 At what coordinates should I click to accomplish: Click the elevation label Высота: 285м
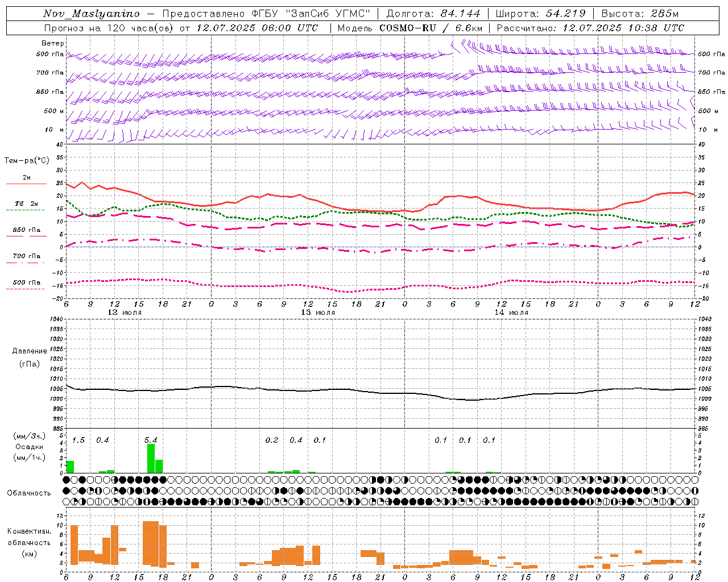[x=640, y=14]
